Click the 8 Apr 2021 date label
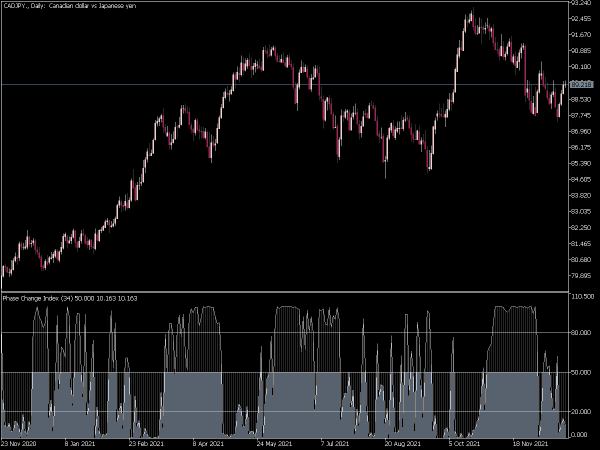The height and width of the screenshot is (450, 600). pos(208,443)
